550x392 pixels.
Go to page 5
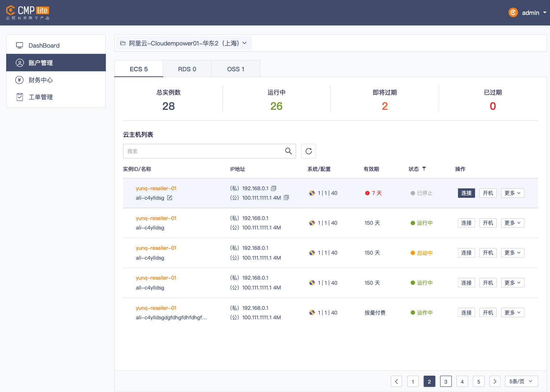[x=479, y=381]
